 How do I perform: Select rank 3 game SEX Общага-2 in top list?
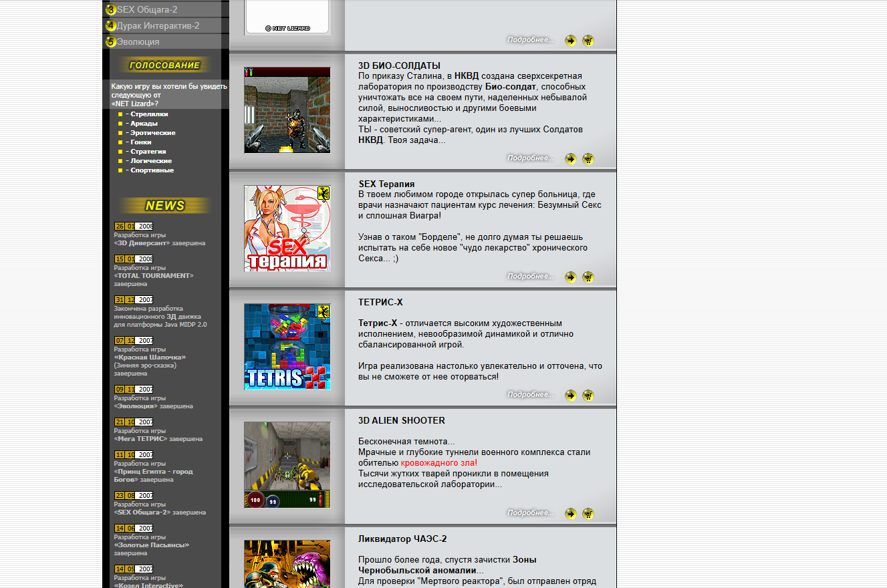coord(147,9)
